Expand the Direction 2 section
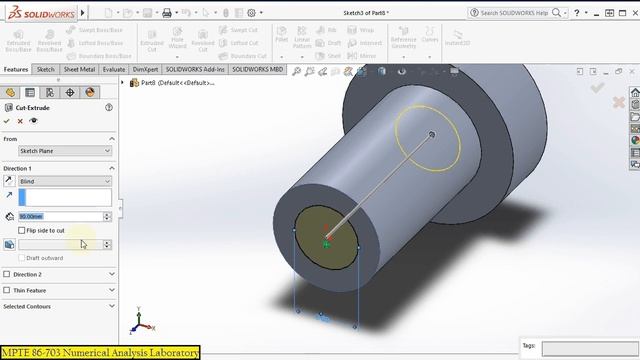This screenshot has height=360, width=640. click(x=112, y=274)
